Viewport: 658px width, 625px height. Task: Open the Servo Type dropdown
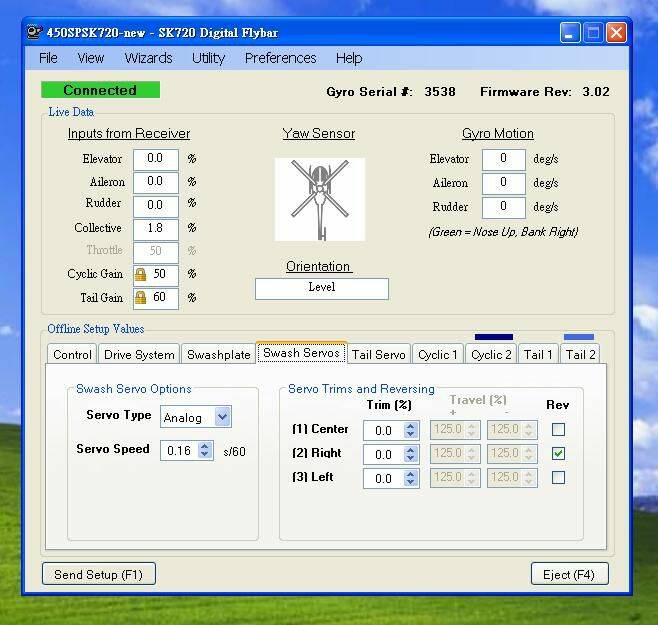[x=222, y=417]
